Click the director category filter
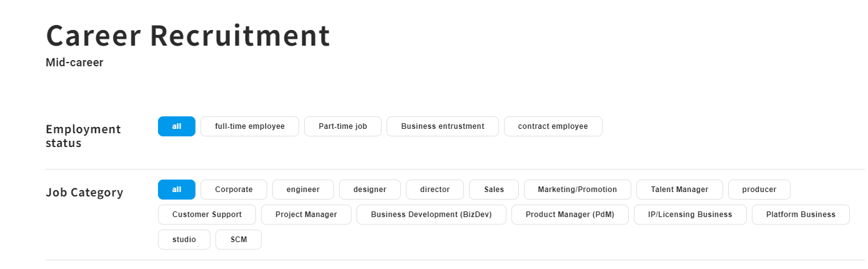 [x=435, y=190]
